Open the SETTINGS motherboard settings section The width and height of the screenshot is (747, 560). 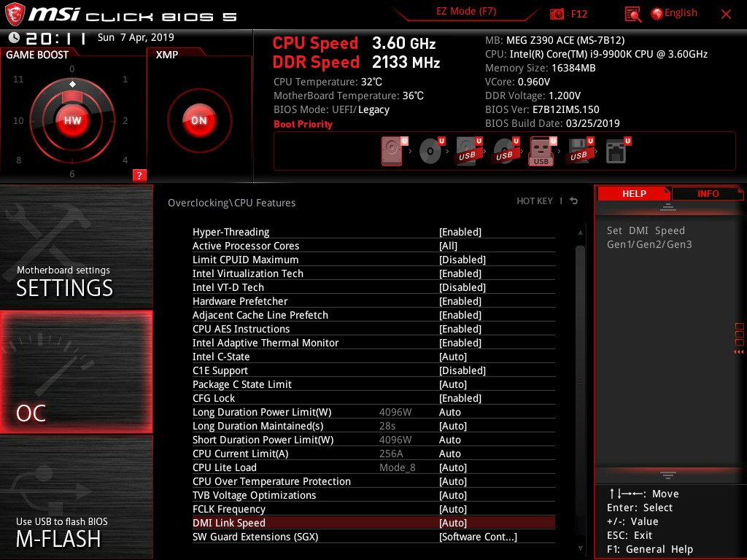tap(76, 246)
